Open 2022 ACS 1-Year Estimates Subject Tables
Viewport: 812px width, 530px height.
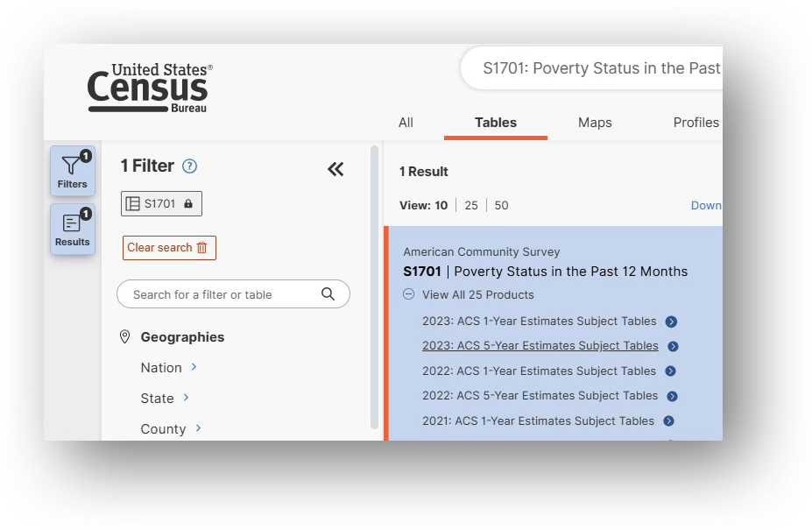(539, 371)
